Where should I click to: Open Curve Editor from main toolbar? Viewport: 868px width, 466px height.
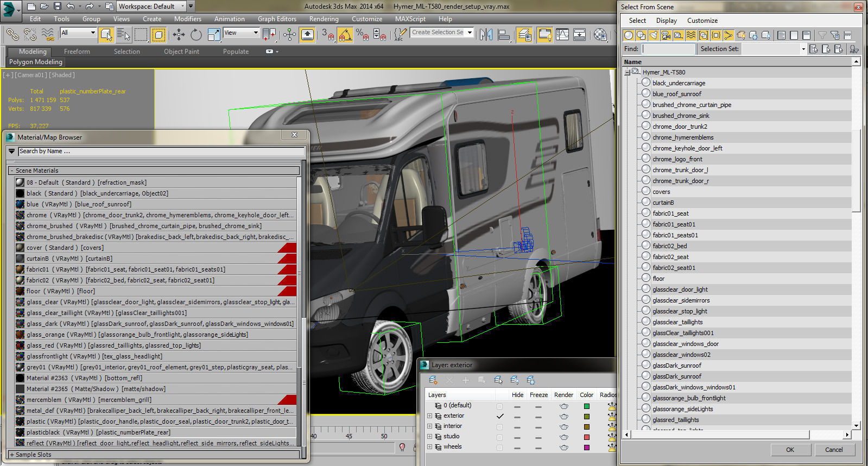pyautogui.click(x=562, y=35)
